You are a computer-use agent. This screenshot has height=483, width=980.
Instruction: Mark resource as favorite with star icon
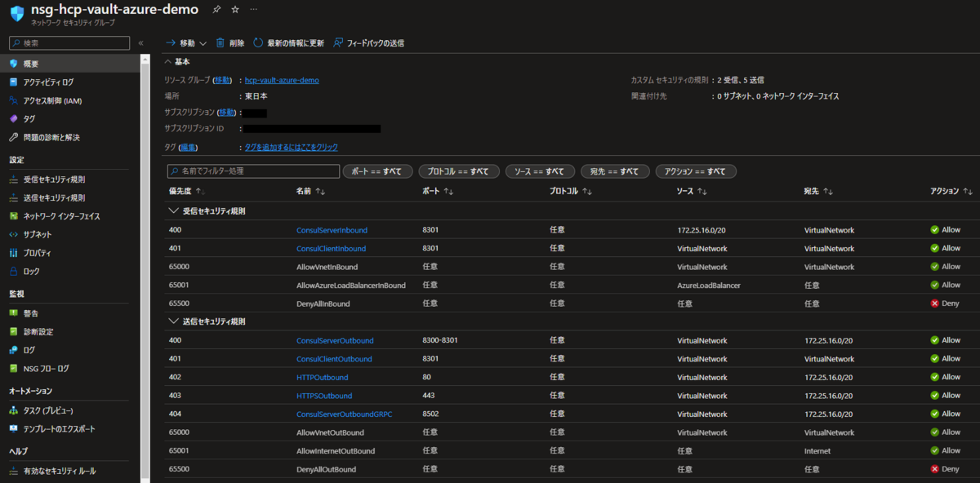235,10
